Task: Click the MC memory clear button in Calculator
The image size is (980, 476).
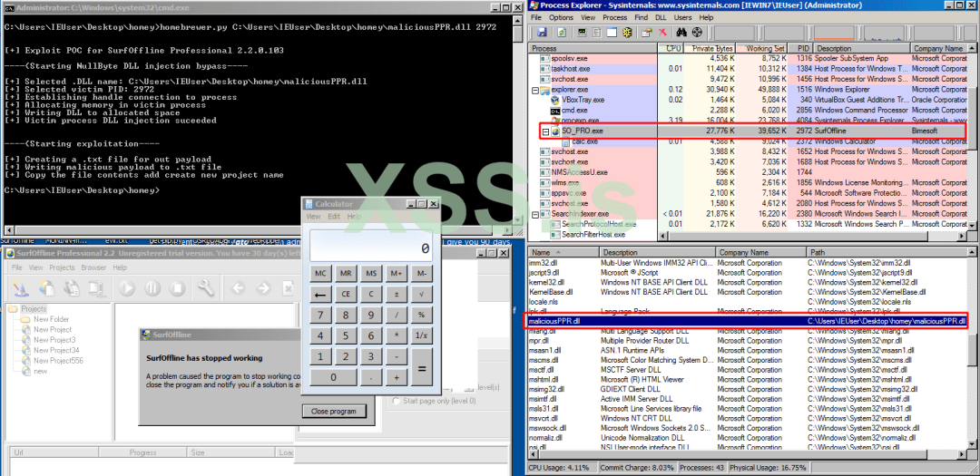Action: 320,274
